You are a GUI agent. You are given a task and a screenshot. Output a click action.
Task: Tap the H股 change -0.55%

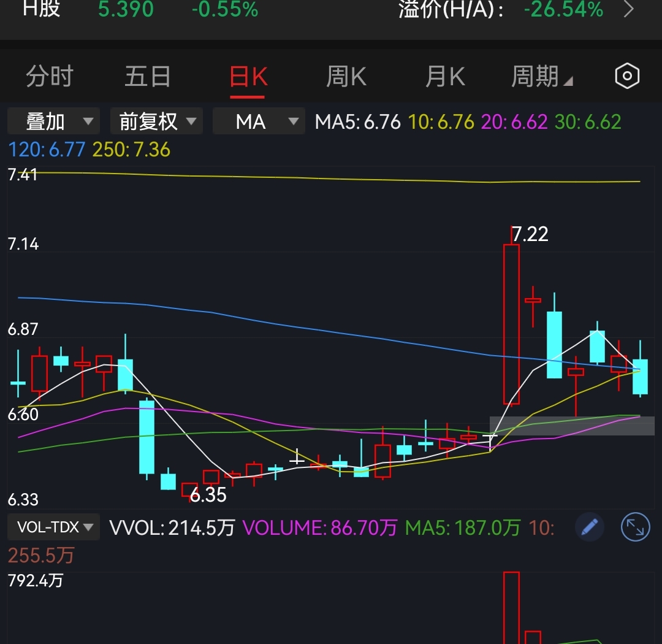point(224,9)
